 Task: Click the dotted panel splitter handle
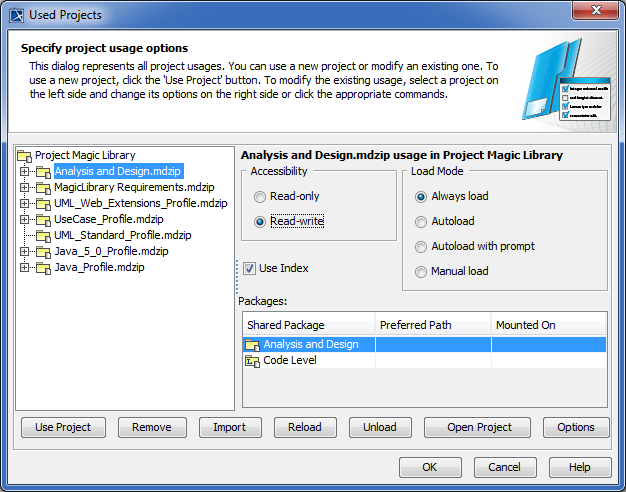[x=237, y=277]
